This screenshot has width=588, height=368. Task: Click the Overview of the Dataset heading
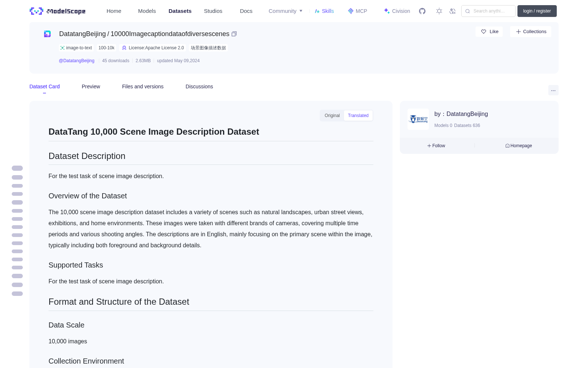point(88,196)
